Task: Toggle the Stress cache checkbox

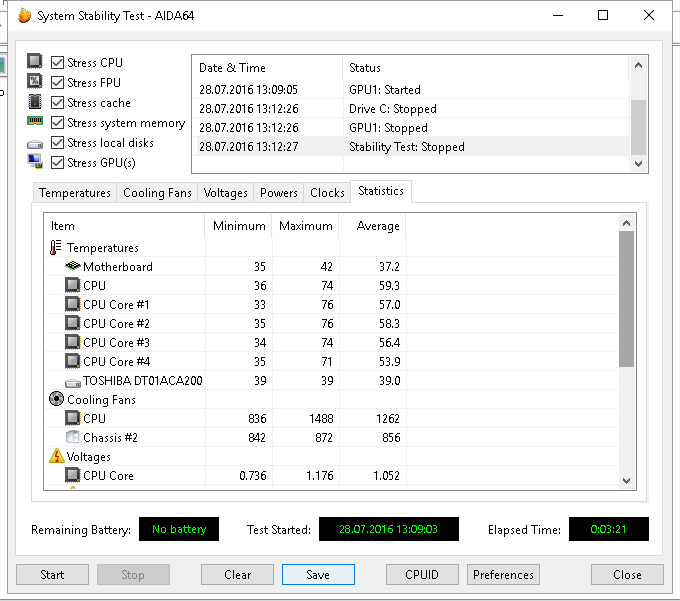Action: click(x=57, y=103)
